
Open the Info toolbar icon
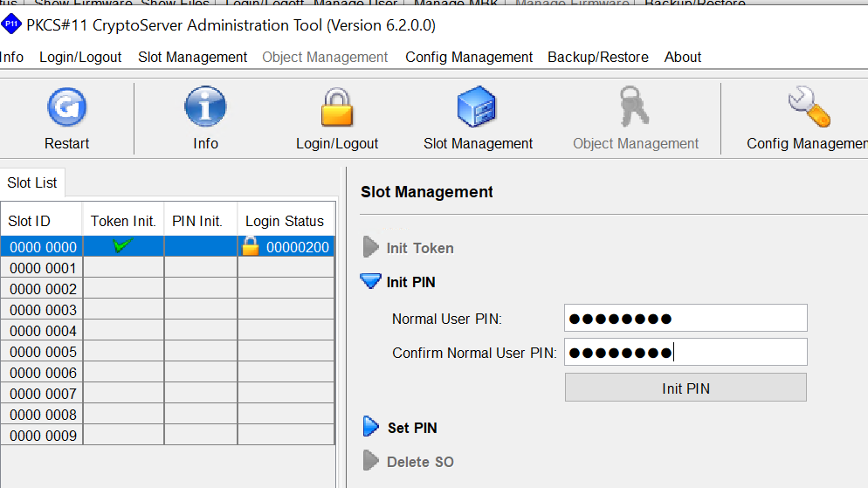click(x=205, y=107)
